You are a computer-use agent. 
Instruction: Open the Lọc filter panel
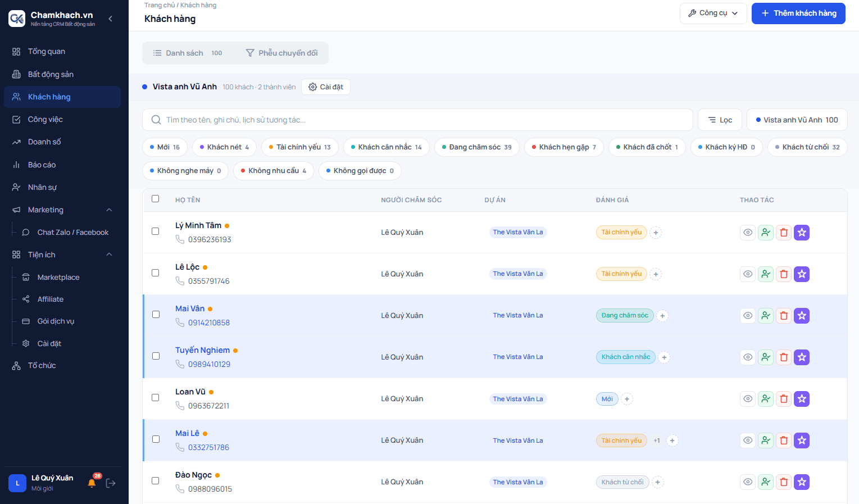pyautogui.click(x=720, y=120)
